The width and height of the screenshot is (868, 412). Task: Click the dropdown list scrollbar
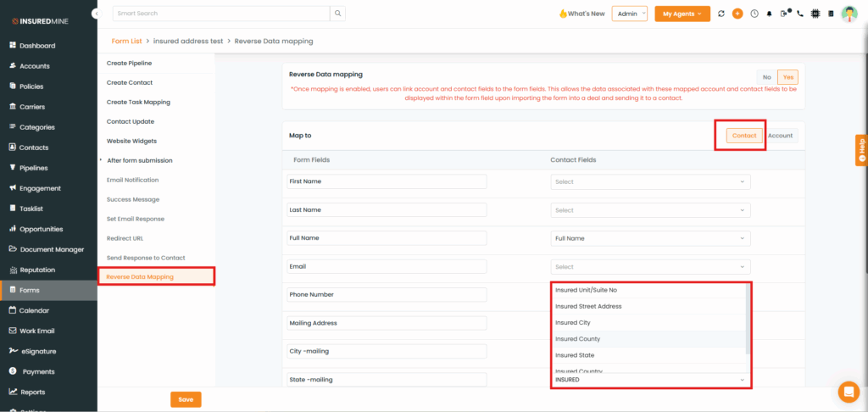pos(747,318)
